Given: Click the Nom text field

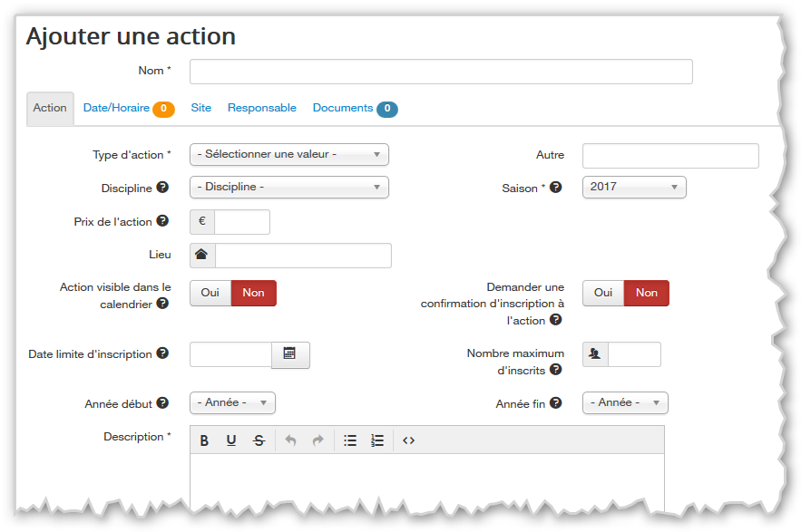Looking at the screenshot, I should tap(441, 72).
